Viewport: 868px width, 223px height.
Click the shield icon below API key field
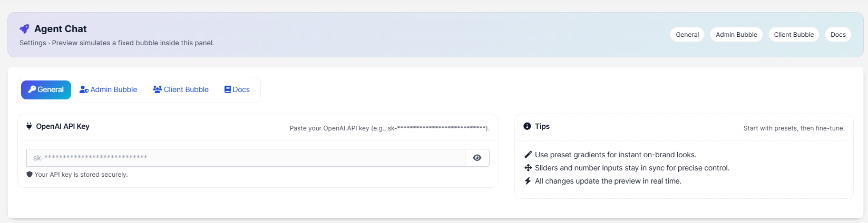30,175
